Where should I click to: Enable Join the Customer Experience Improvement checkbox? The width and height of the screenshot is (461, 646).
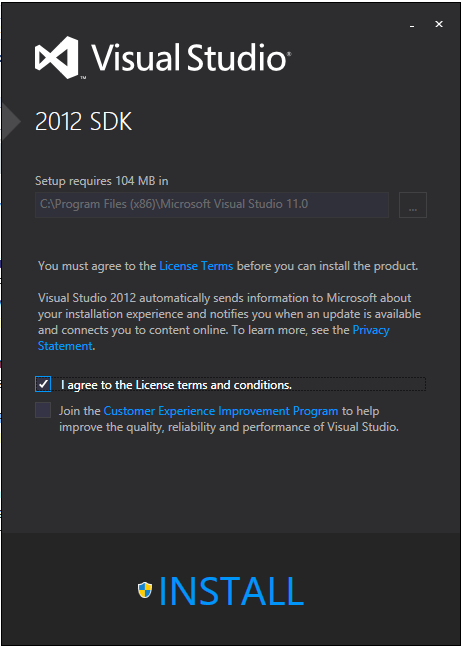43,410
